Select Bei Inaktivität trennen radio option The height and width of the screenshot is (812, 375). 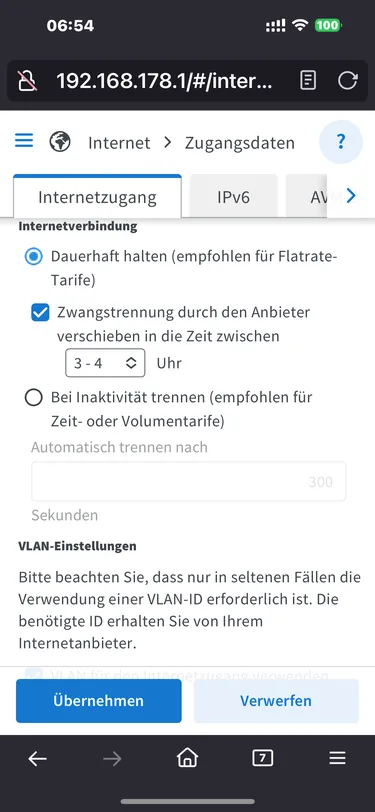(34, 398)
